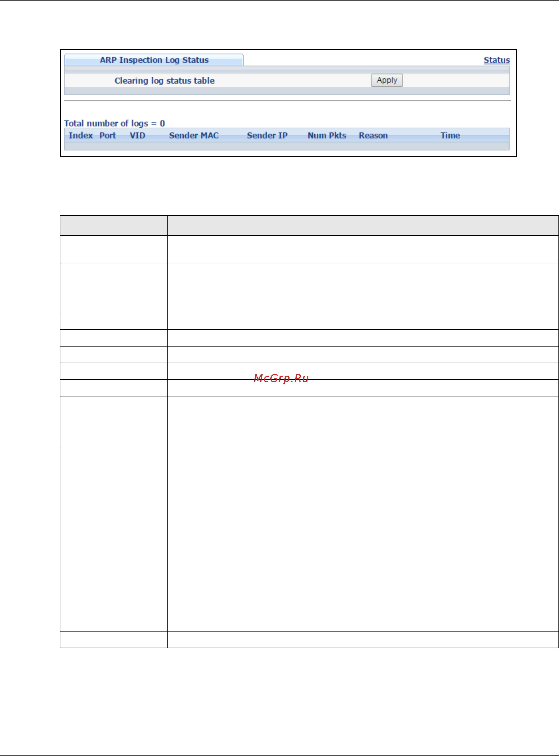Click the Apply button
559x756 pixels.
click(387, 80)
